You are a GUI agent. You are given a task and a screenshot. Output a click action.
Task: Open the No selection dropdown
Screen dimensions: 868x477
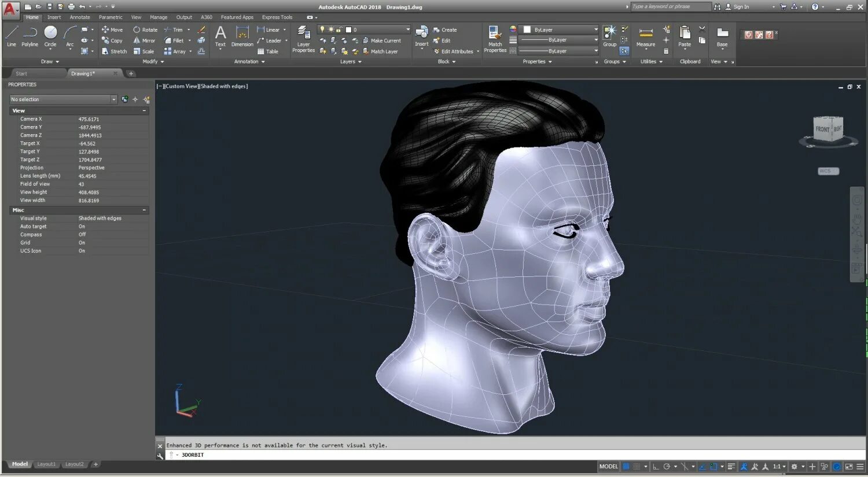click(113, 99)
